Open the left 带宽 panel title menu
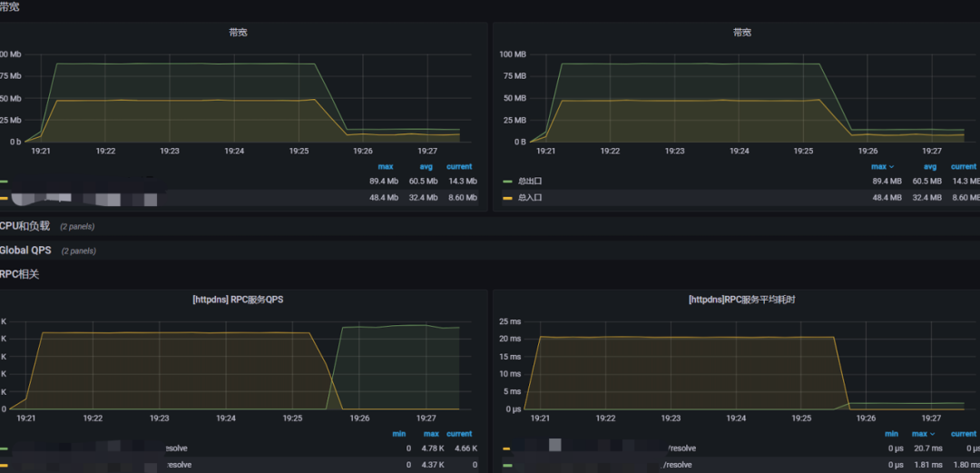This screenshot has width=980, height=473. 238,33
